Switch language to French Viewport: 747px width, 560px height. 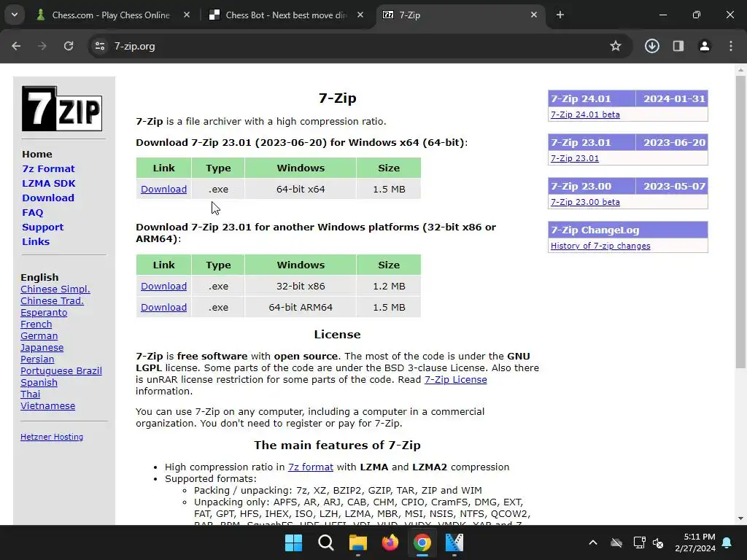36,324
